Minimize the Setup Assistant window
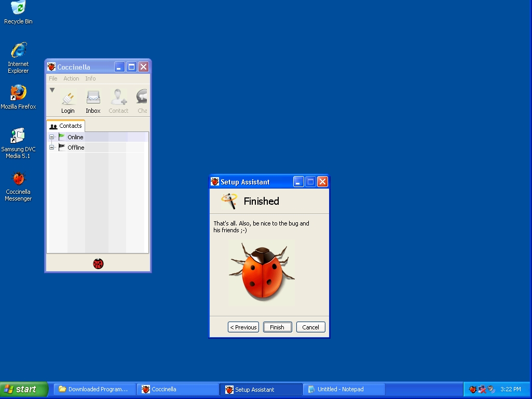The height and width of the screenshot is (399, 532). 298,182
